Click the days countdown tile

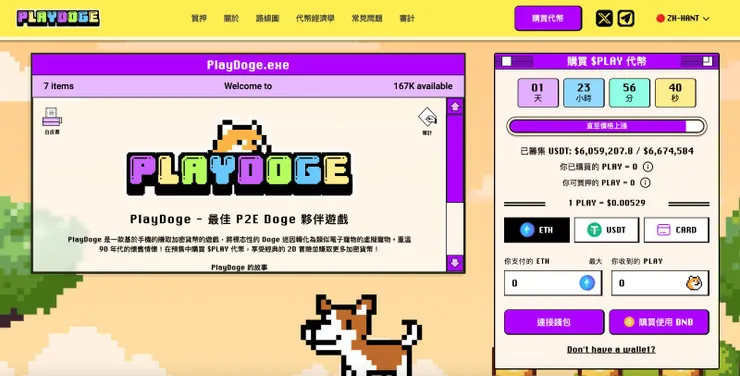(538, 92)
